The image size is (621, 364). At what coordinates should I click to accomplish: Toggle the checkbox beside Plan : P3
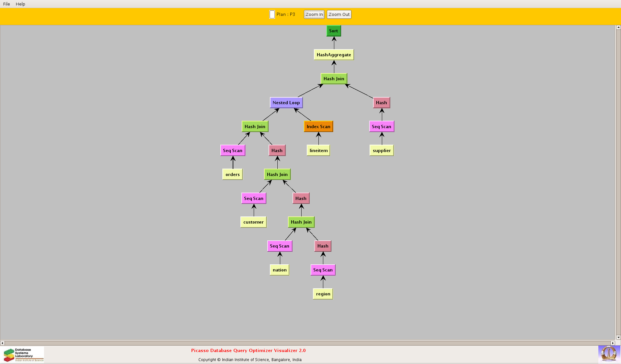[x=272, y=15]
